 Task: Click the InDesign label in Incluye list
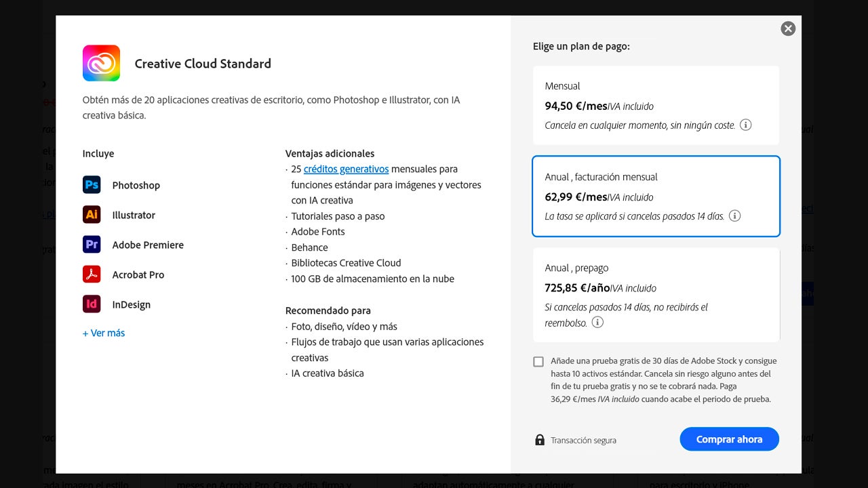coord(132,304)
